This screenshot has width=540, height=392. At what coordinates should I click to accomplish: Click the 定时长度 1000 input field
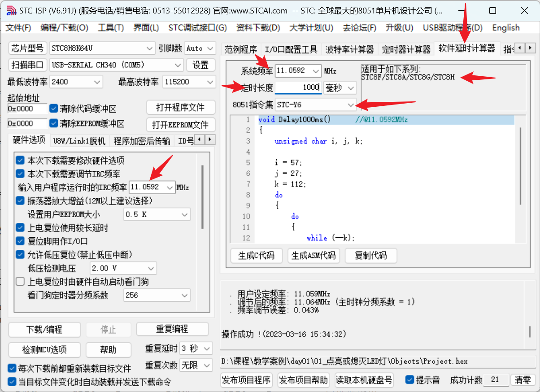point(298,87)
